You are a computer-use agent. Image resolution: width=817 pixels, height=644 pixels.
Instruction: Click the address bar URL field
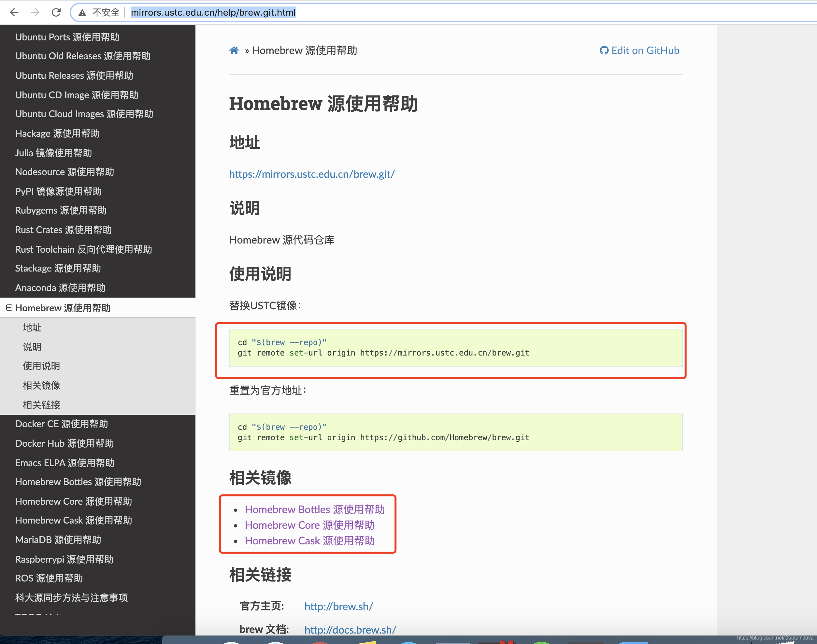pos(213,12)
